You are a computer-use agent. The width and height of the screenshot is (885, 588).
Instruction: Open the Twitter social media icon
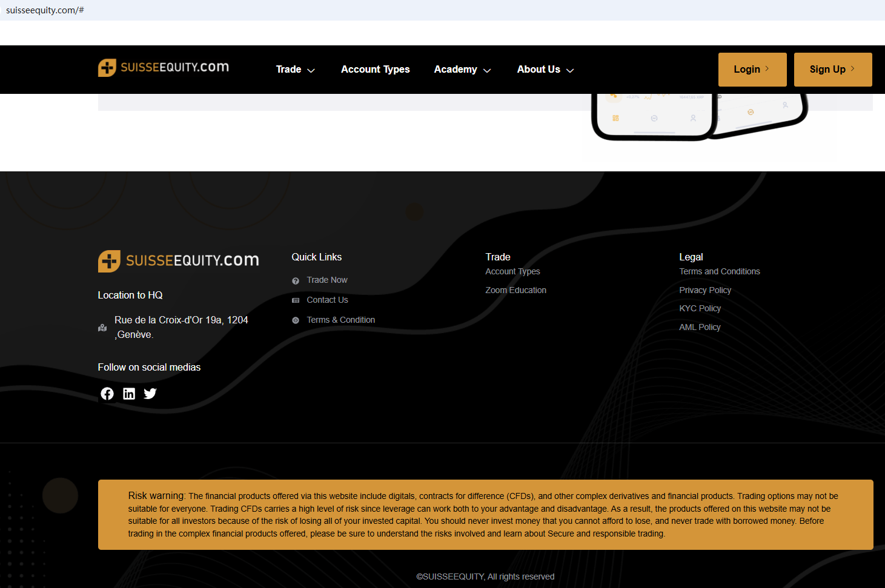(x=150, y=394)
